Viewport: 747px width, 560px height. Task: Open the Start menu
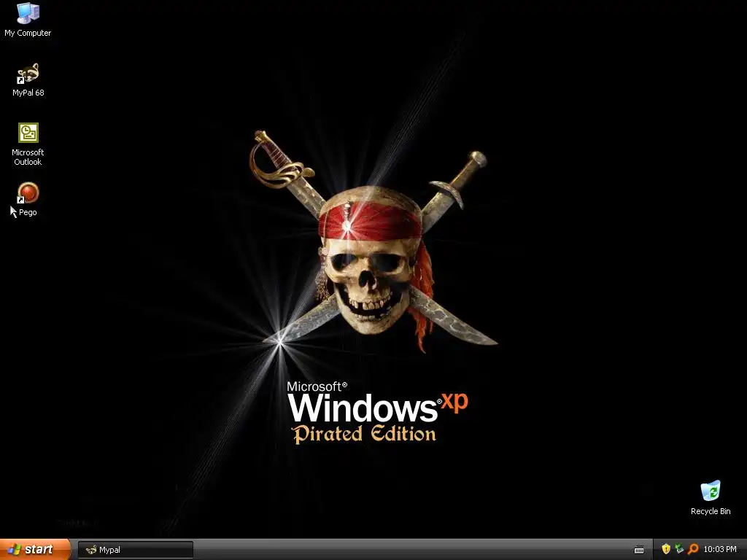(x=34, y=549)
